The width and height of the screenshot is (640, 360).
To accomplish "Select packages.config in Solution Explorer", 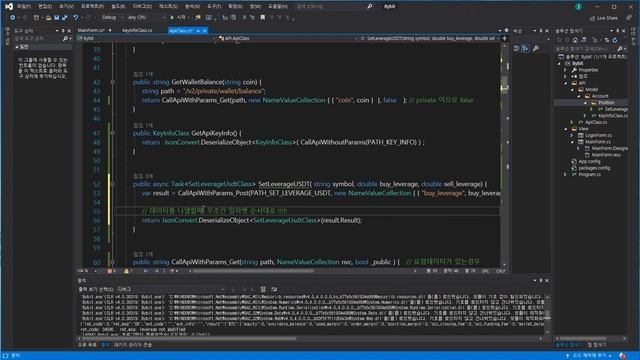I will click(594, 168).
